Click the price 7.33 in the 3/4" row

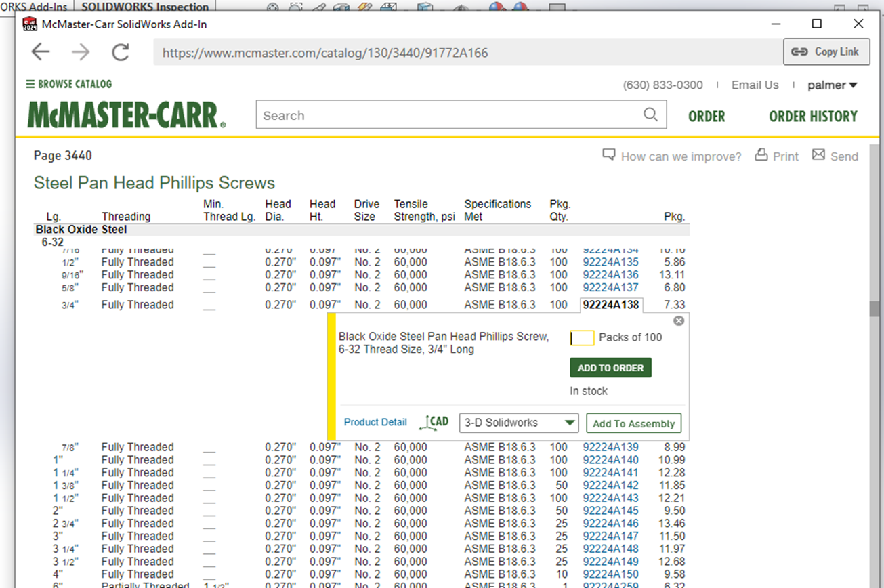click(x=675, y=305)
